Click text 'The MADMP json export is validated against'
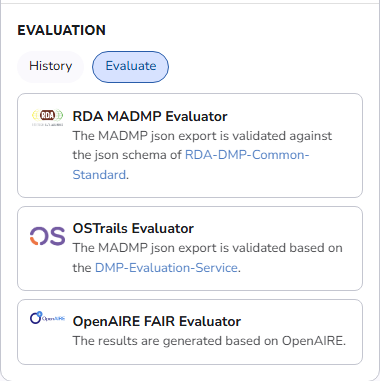 click(x=202, y=136)
